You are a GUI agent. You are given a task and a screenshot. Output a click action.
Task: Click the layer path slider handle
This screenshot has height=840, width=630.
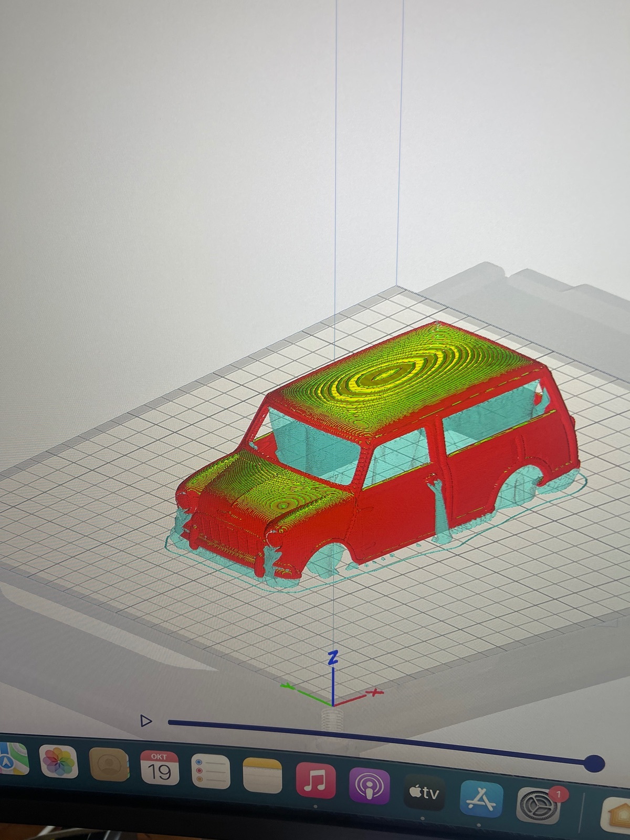click(594, 763)
